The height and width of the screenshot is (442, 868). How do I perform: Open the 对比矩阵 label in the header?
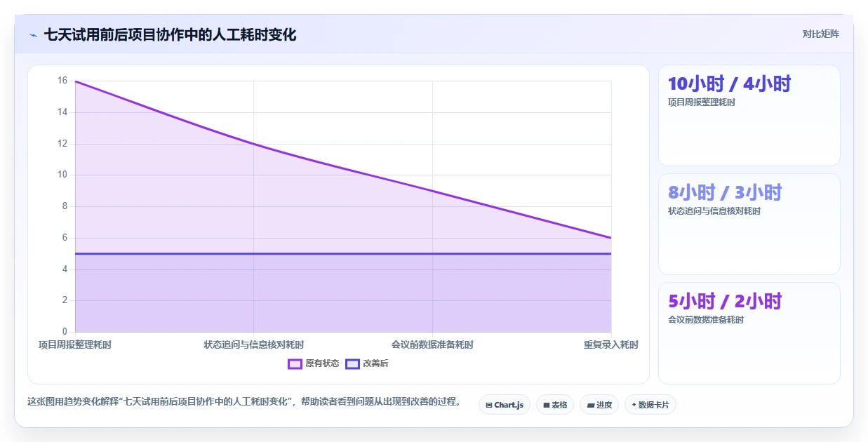pyautogui.click(x=820, y=34)
